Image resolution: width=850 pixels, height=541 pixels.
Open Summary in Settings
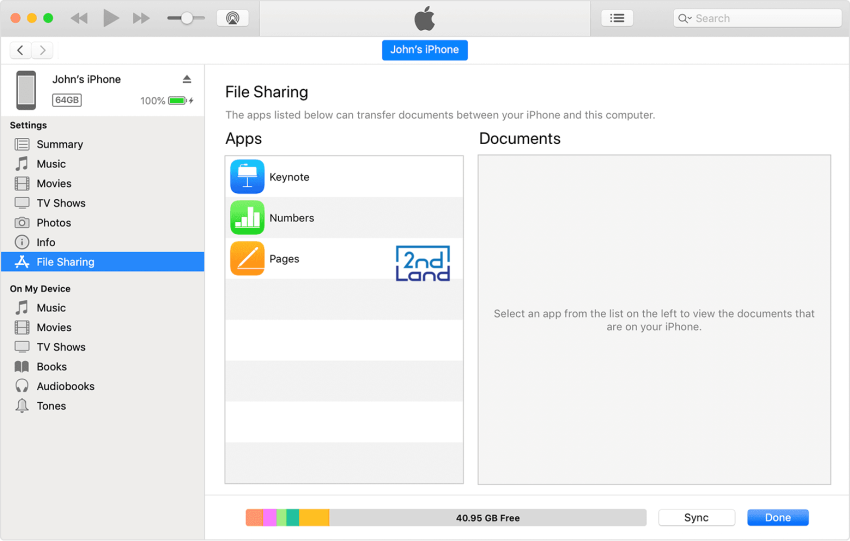point(102,144)
